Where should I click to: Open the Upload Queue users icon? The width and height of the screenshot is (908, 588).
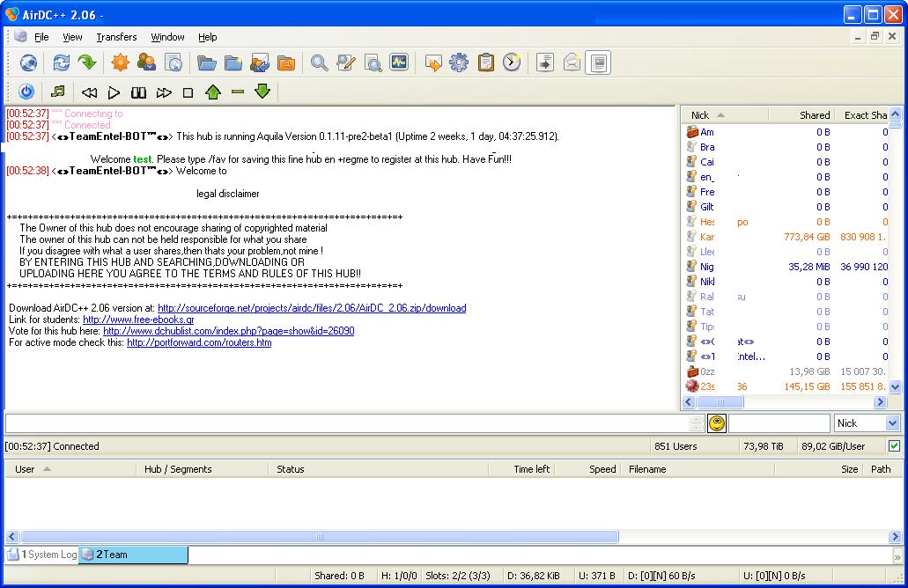tap(260, 62)
